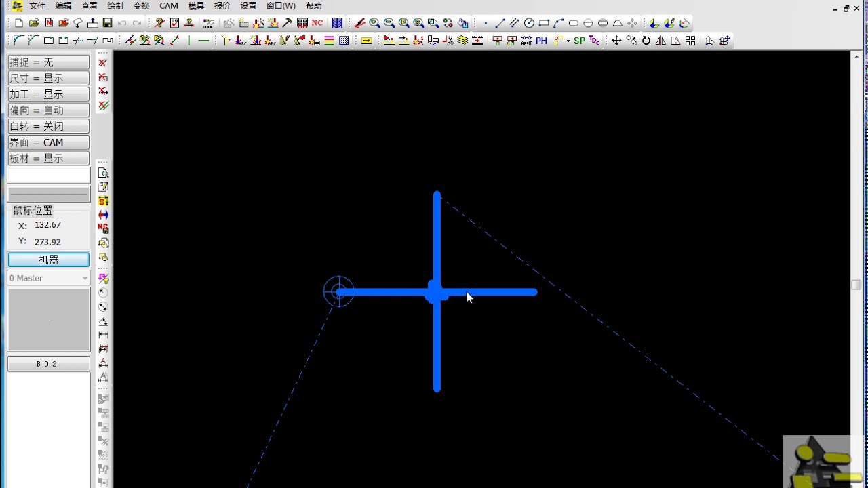Click the red NC text icon in toolbar
Viewport: 868px width, 488px height.
click(x=317, y=23)
